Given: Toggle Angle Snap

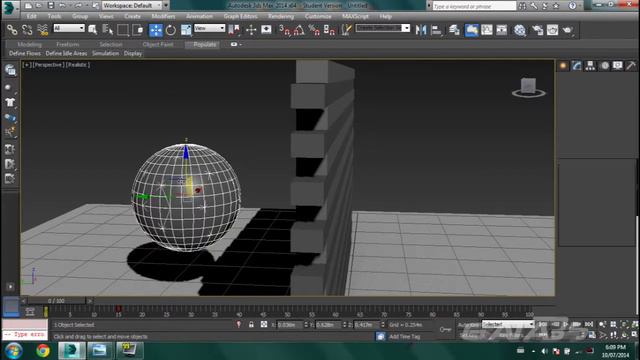Looking at the screenshot, I should pyautogui.click(x=299, y=30).
